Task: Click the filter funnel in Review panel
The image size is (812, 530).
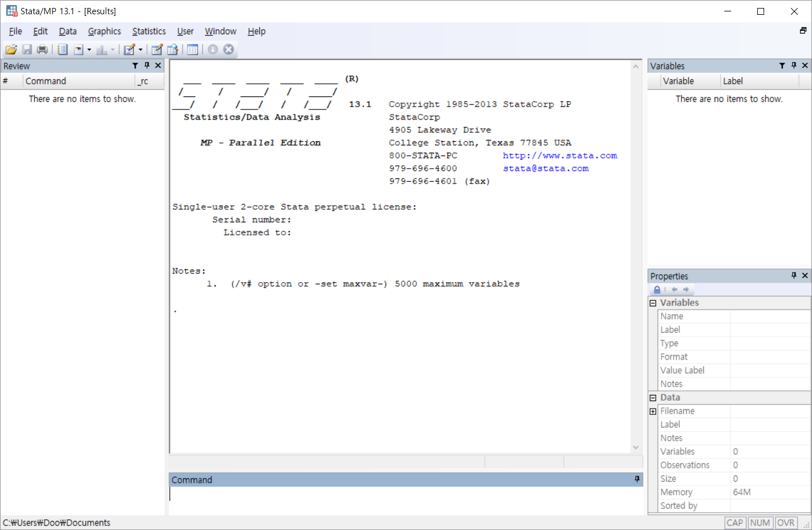Action: pyautogui.click(x=135, y=66)
